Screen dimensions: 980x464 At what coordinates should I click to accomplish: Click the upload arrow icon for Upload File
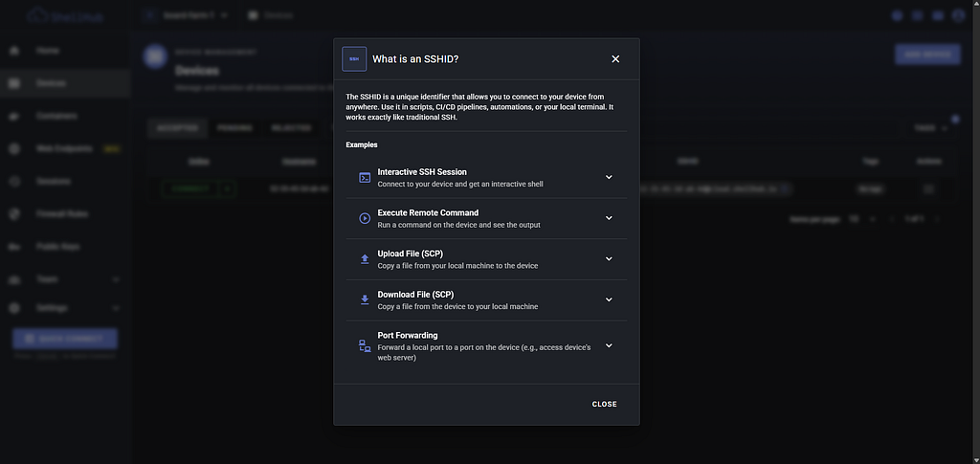pyautogui.click(x=365, y=259)
